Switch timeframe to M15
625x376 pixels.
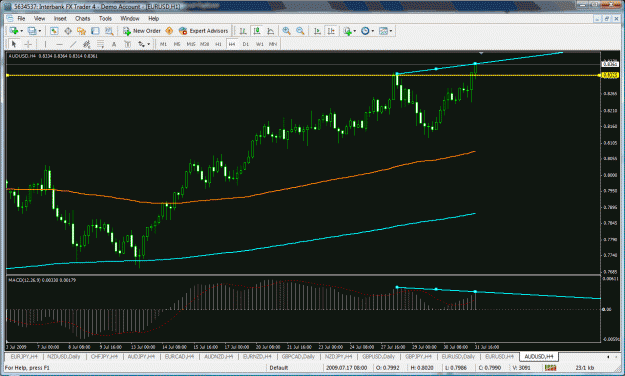191,44
